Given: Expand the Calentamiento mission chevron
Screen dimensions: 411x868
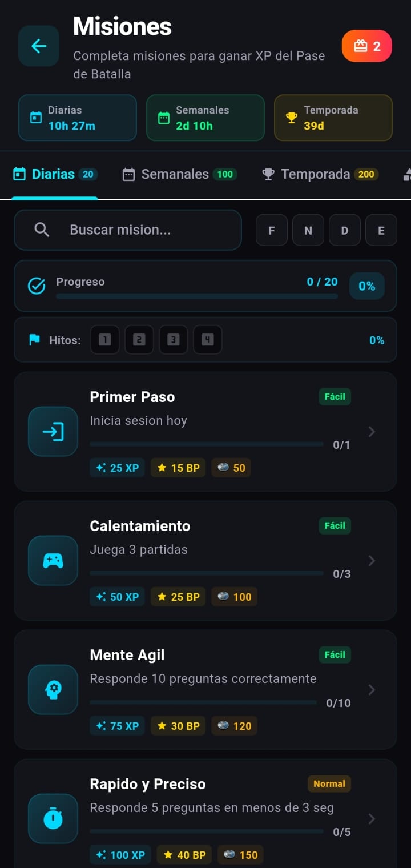Looking at the screenshot, I should tap(372, 561).
